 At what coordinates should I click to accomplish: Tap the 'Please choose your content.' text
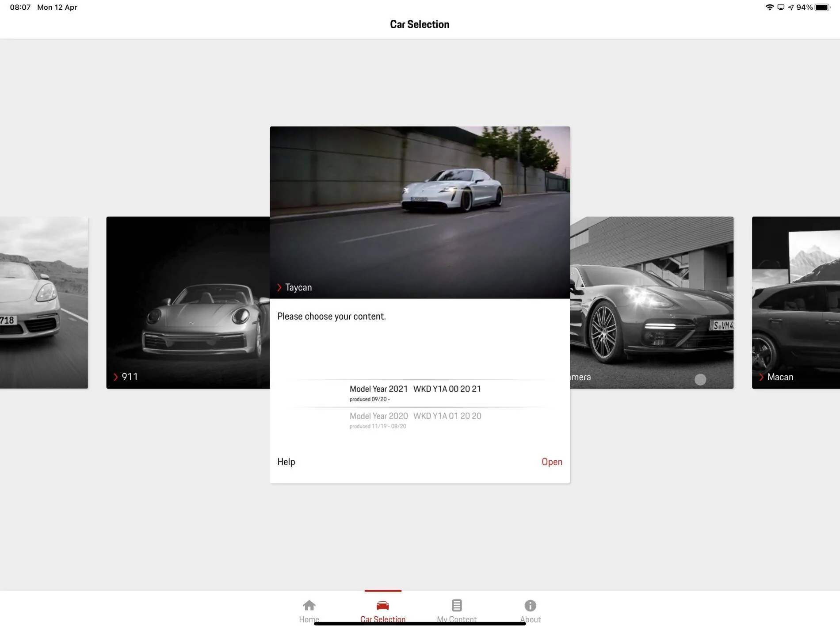332,316
